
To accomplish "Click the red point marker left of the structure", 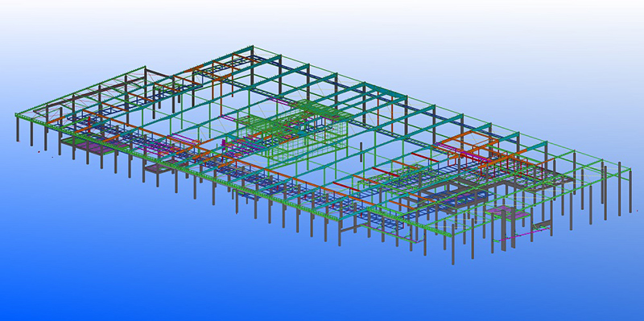I will click(x=39, y=152).
